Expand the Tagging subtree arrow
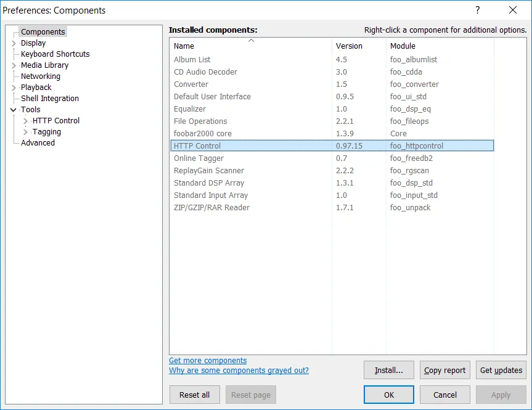The width and height of the screenshot is (532, 410). [25, 132]
